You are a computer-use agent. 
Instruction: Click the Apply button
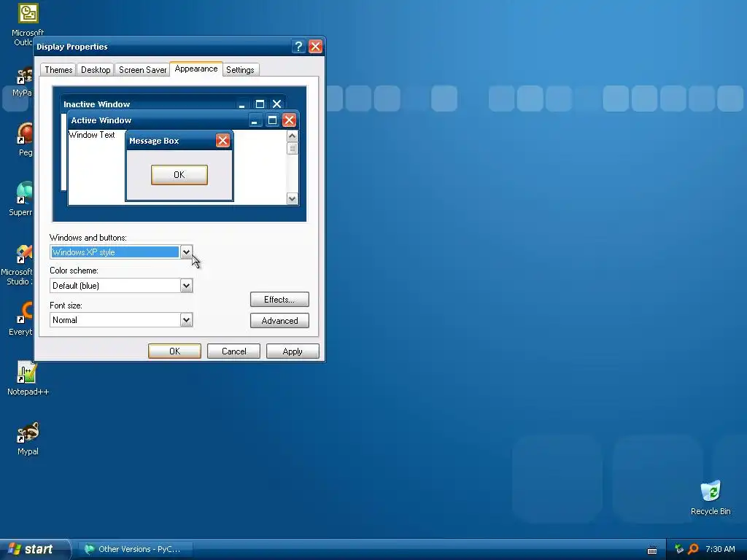(293, 351)
